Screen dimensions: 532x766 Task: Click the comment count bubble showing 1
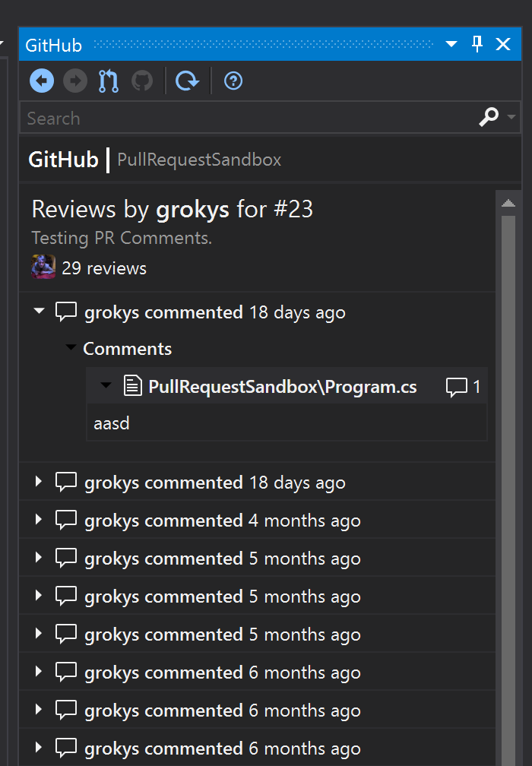coord(463,387)
